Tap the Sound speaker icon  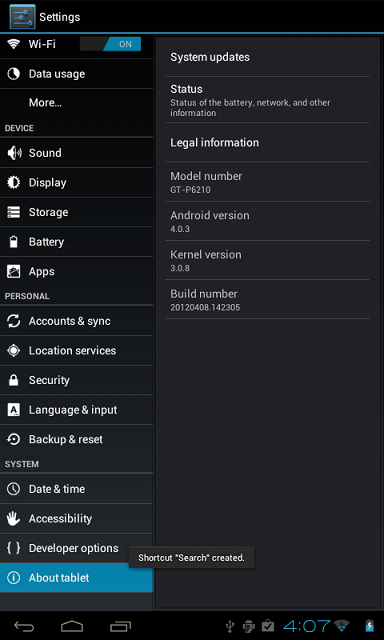tap(14, 153)
